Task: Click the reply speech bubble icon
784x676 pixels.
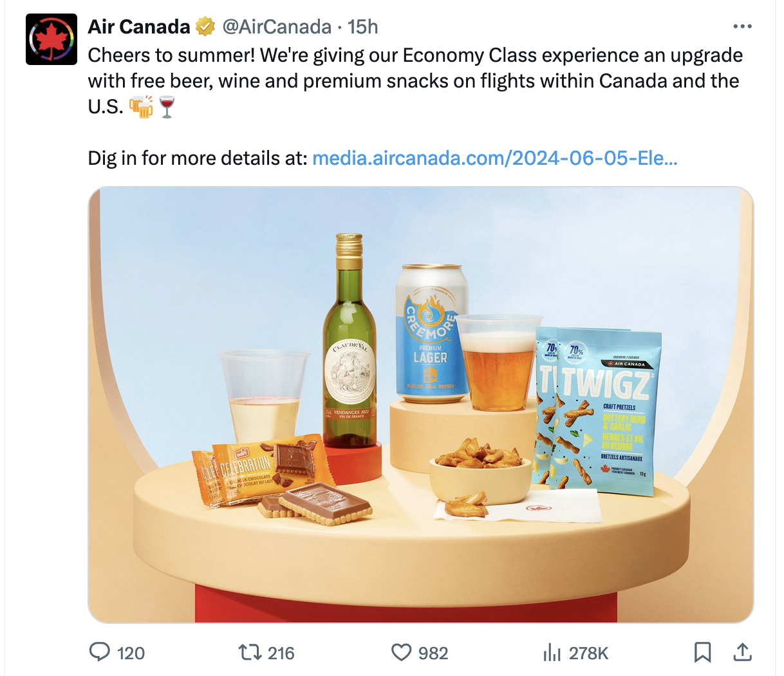Action: pyautogui.click(x=100, y=652)
